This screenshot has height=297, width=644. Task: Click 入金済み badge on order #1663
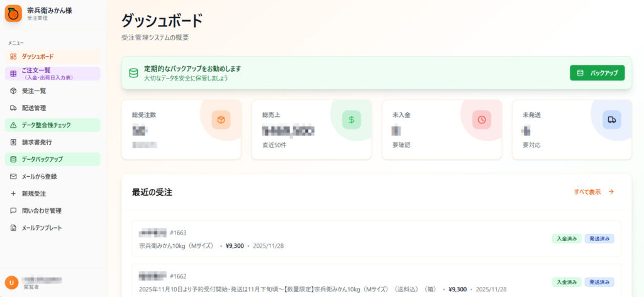tap(567, 238)
